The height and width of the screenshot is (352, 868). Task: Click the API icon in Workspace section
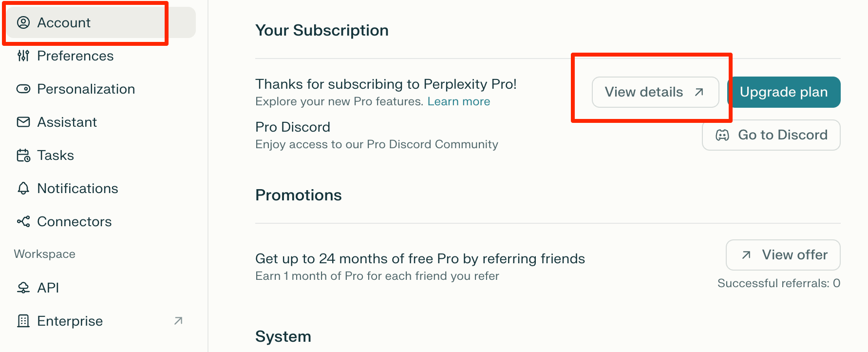click(x=23, y=288)
